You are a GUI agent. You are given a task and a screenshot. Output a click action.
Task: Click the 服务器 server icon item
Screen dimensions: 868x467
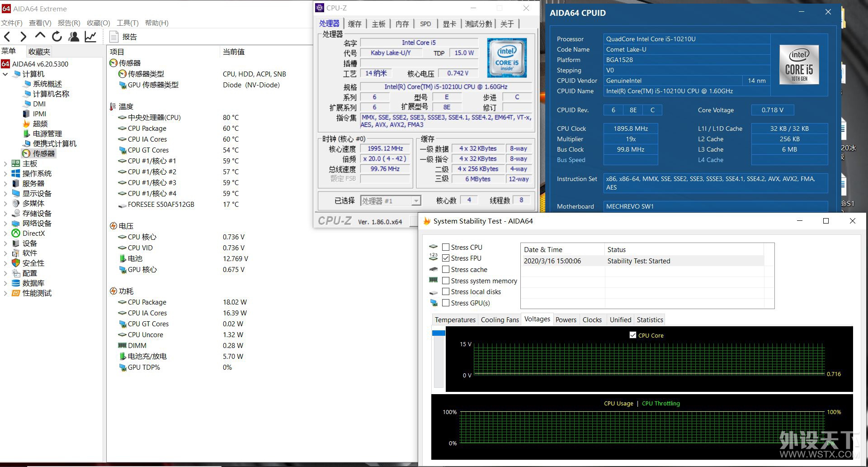15,183
